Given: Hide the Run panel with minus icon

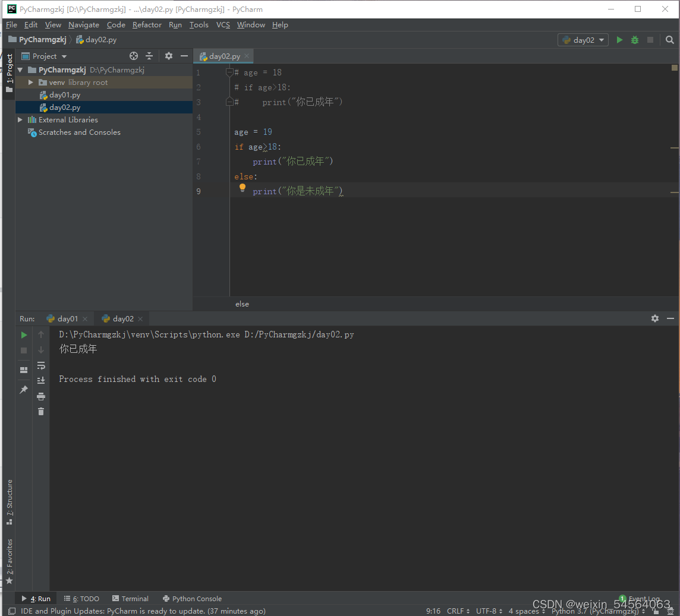Looking at the screenshot, I should [670, 318].
